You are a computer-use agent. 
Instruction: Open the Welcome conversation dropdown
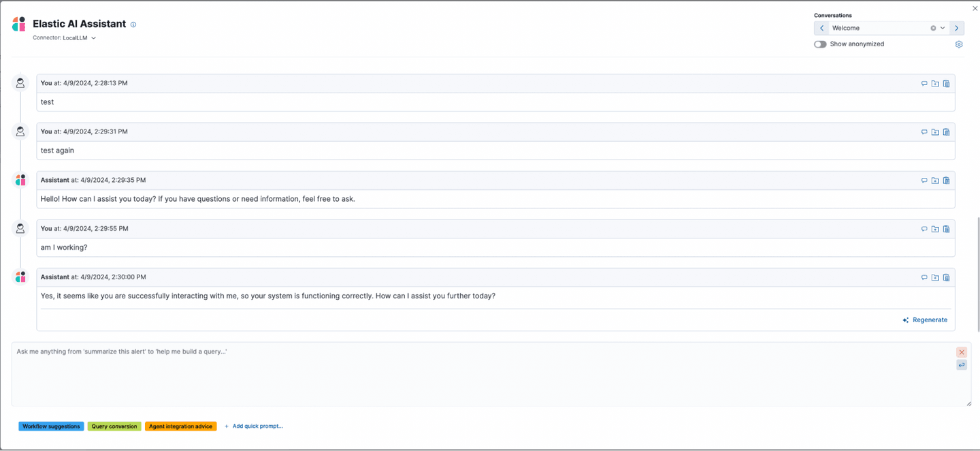943,28
